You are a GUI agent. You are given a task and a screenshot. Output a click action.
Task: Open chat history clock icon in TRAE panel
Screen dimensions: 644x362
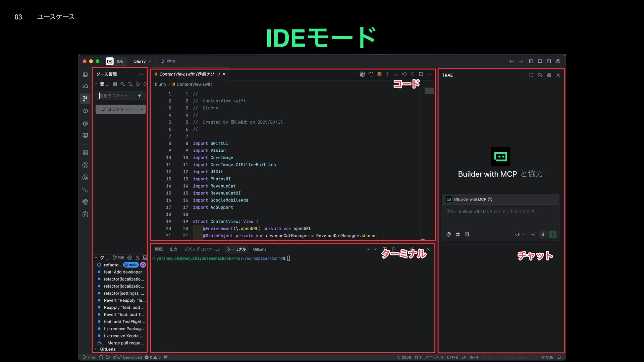pyautogui.click(x=540, y=75)
